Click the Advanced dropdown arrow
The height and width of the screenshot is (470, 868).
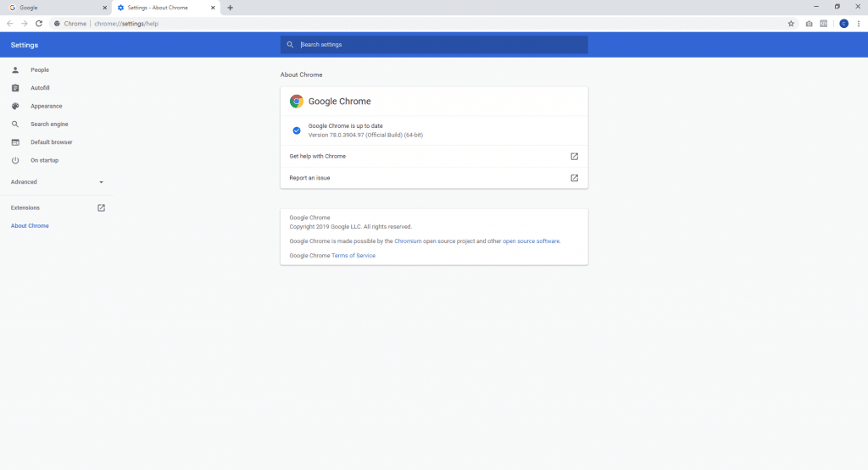102,182
